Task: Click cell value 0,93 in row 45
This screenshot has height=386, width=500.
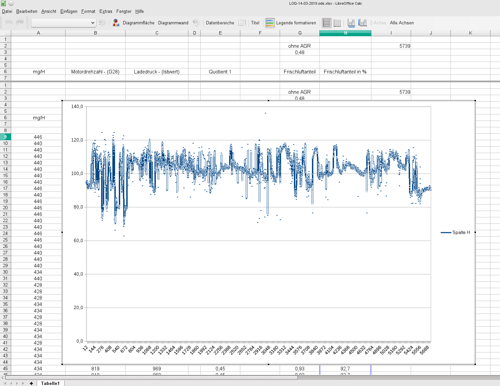Action: click(x=299, y=369)
